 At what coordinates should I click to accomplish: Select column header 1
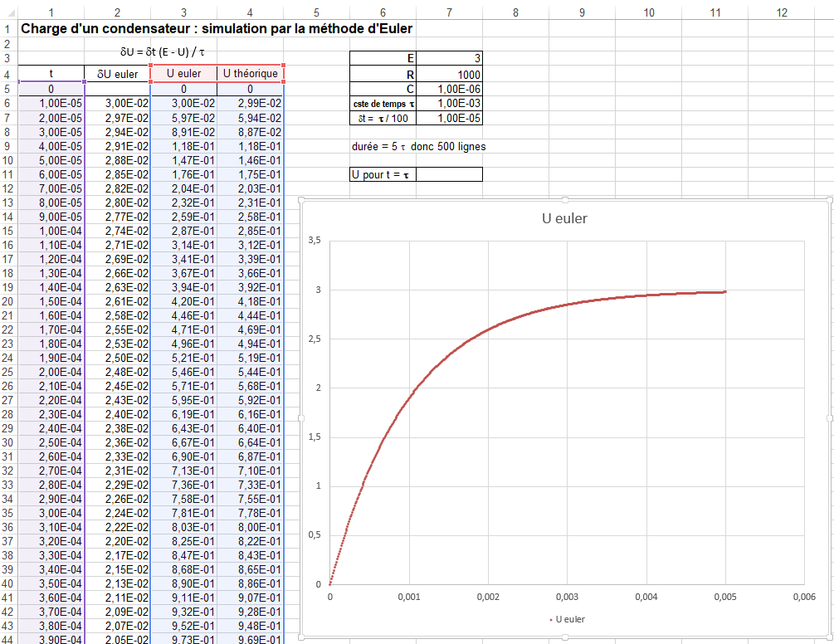coord(50,12)
